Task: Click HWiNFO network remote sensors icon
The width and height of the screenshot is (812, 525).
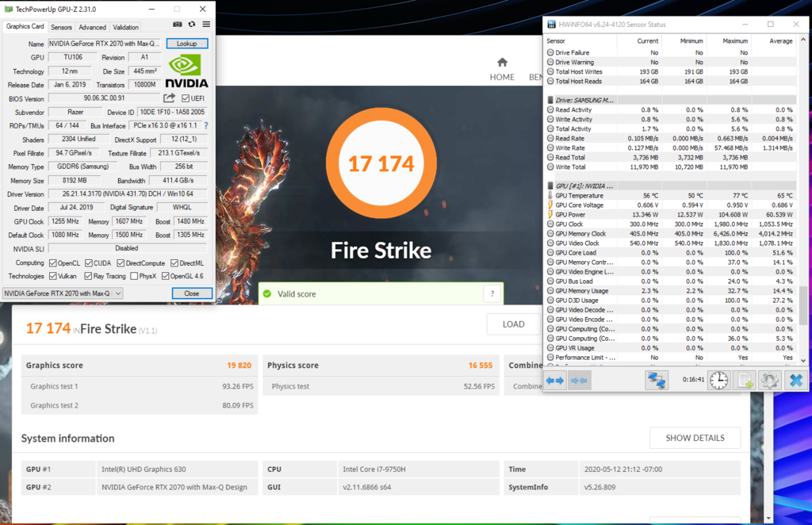Action: pos(656,381)
